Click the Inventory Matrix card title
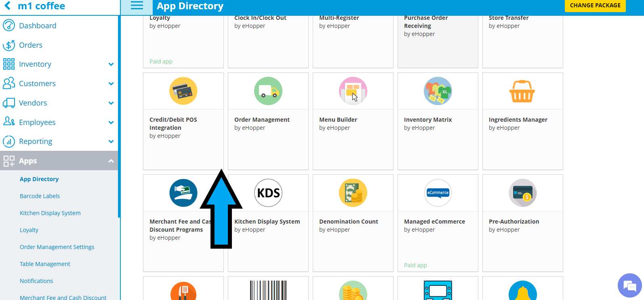 [x=428, y=120]
